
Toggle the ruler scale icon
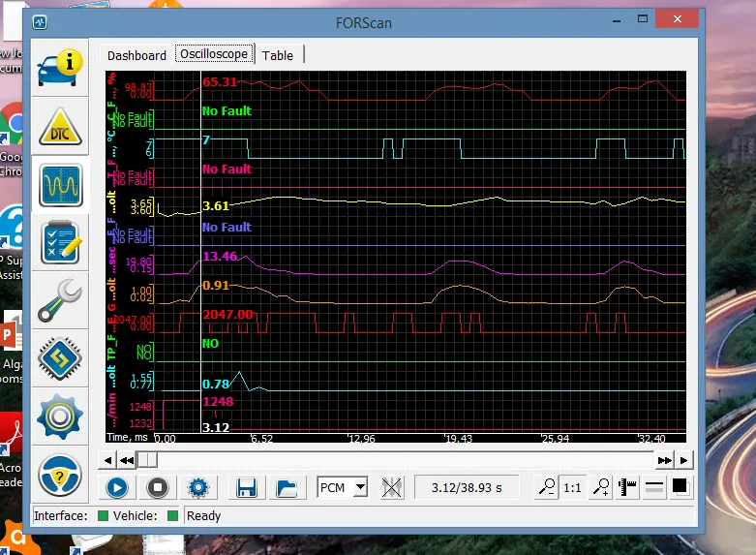point(627,487)
